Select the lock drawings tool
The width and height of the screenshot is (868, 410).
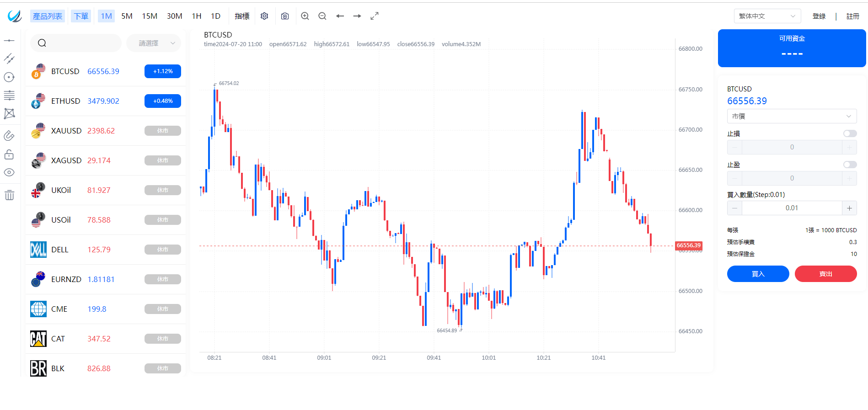point(9,154)
